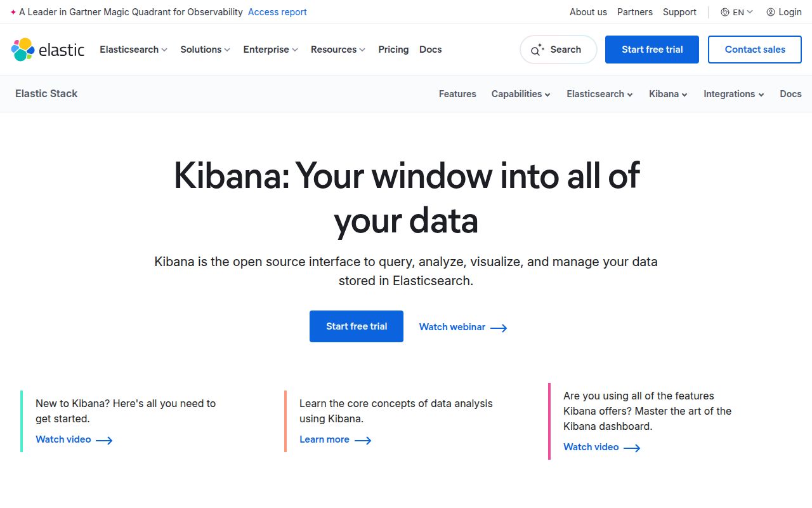Click the Elastic Stack section title
Viewport: 812px width, 508px height.
click(46, 93)
